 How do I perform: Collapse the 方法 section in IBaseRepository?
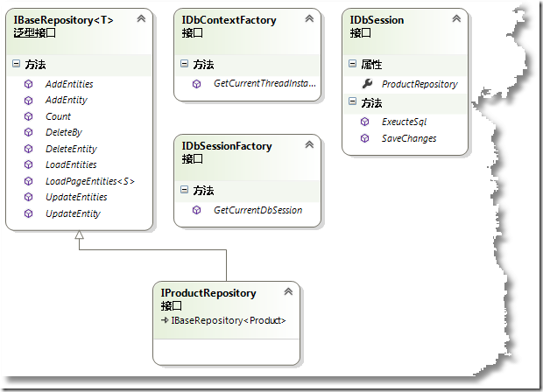pyautogui.click(x=16, y=65)
